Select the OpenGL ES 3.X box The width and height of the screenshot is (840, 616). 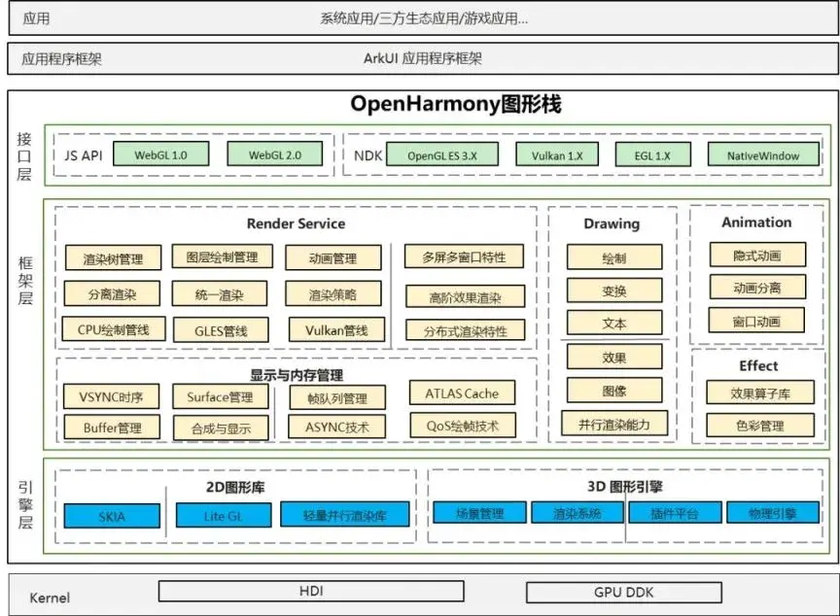(442, 154)
